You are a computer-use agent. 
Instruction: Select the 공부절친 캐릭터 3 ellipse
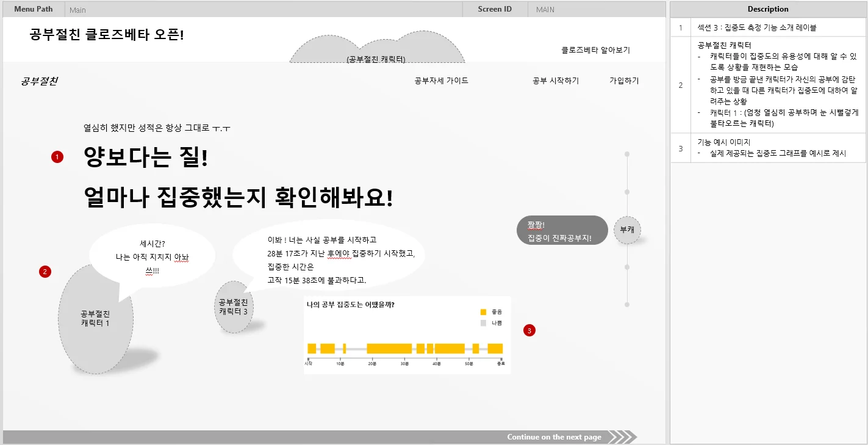pos(234,307)
